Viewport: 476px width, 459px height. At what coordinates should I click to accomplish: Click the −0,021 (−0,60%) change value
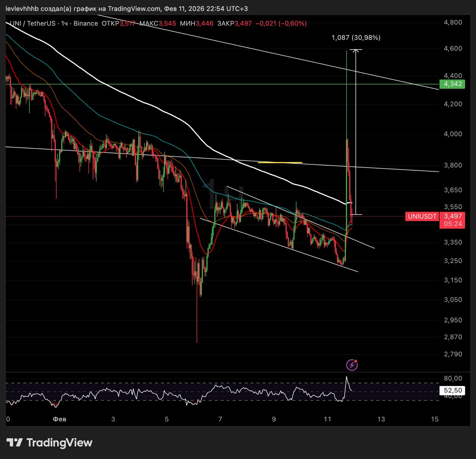(x=281, y=23)
